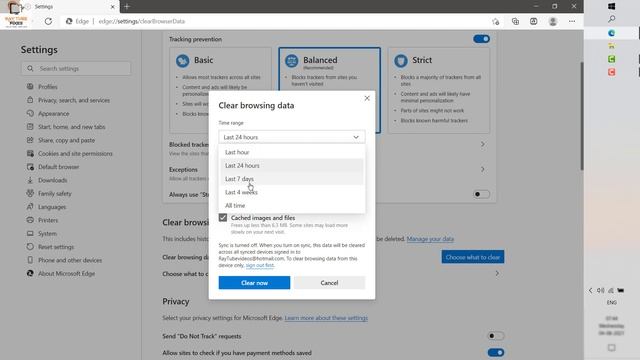Toggle Send Do Not Track requests
The width and height of the screenshot is (640, 360).
496,336
